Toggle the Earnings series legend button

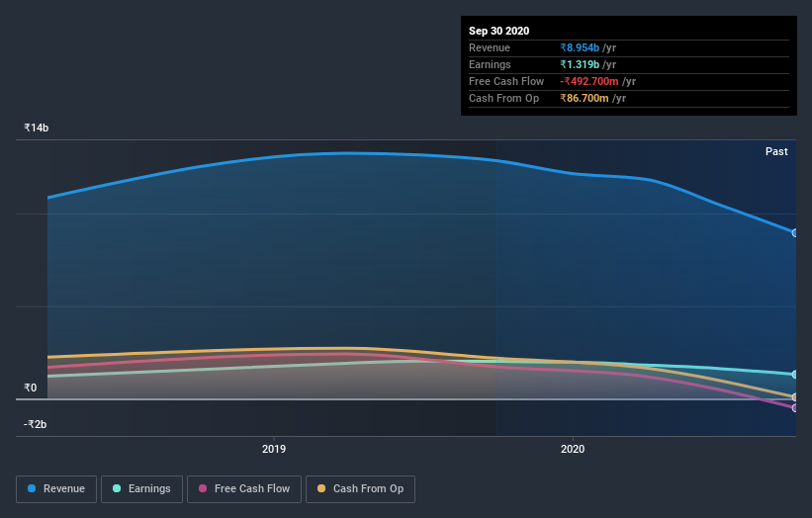coord(141,489)
